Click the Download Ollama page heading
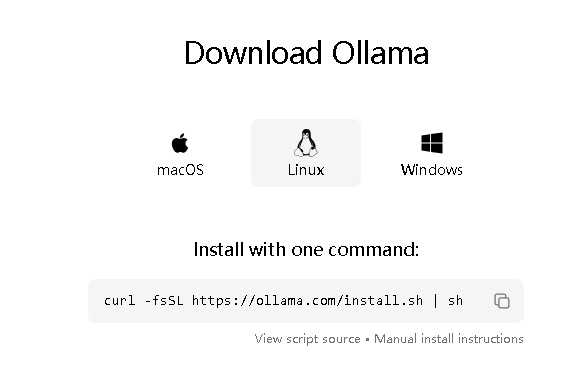The width and height of the screenshot is (574, 379). point(306,53)
